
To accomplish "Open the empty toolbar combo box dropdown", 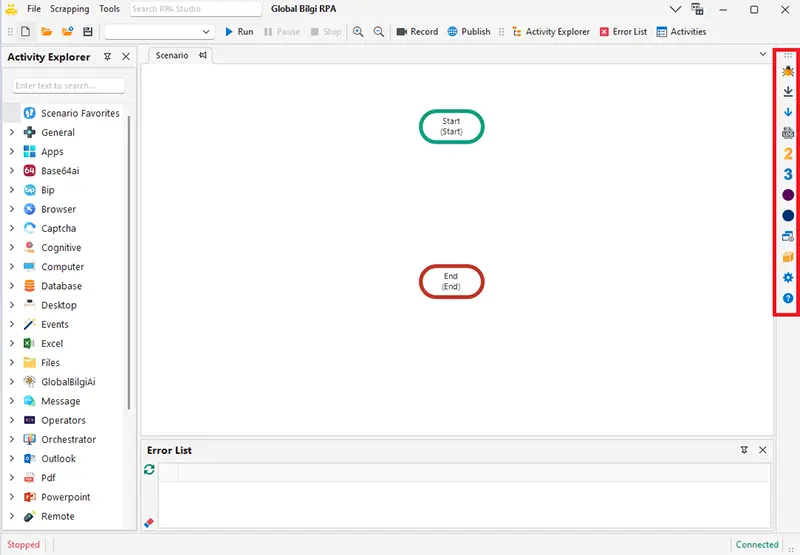I will [206, 32].
